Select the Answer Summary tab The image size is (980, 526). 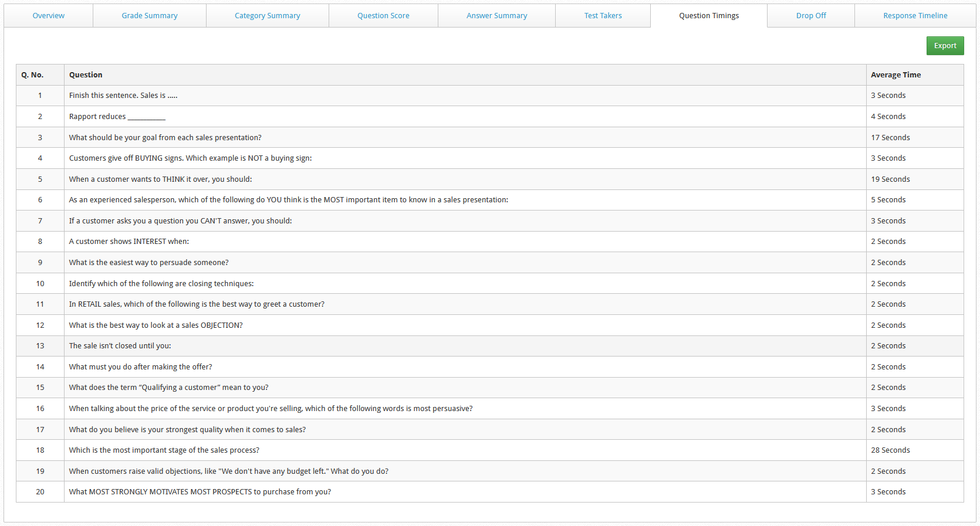pos(496,16)
